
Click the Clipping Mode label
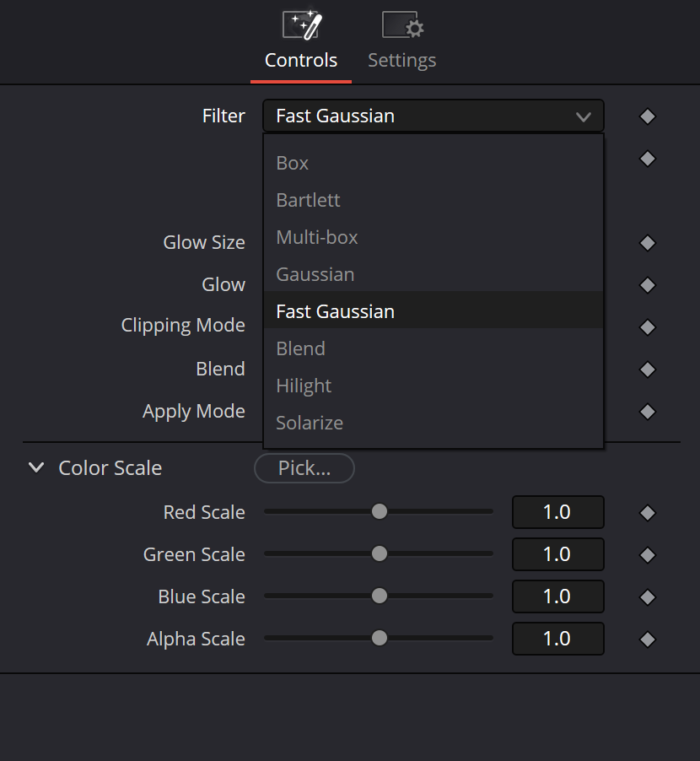183,325
